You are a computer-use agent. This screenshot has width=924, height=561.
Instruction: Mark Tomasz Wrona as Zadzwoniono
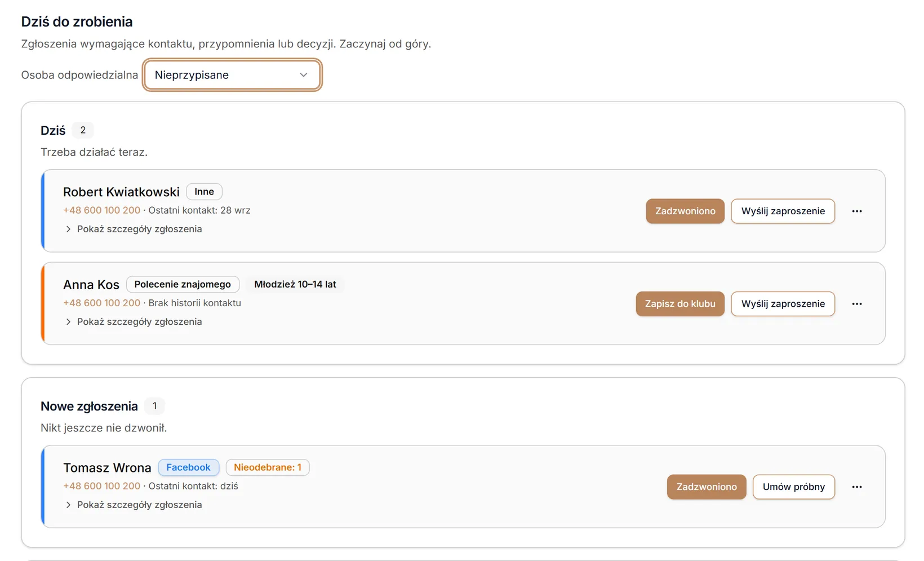[x=707, y=487]
